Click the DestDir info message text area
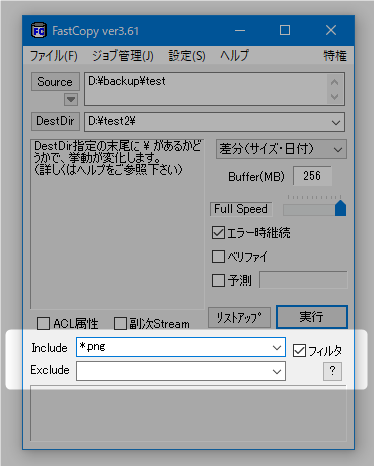374x466 pixels. (x=117, y=224)
